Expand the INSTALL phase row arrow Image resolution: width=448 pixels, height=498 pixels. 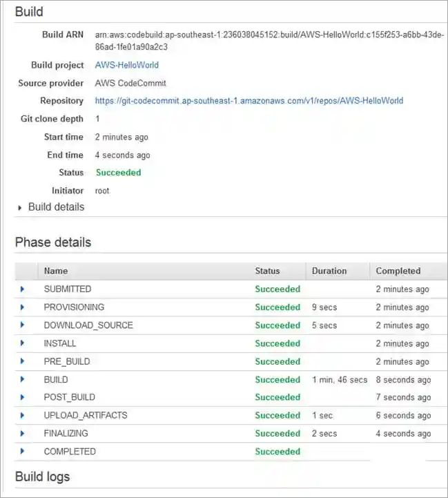tap(23, 343)
